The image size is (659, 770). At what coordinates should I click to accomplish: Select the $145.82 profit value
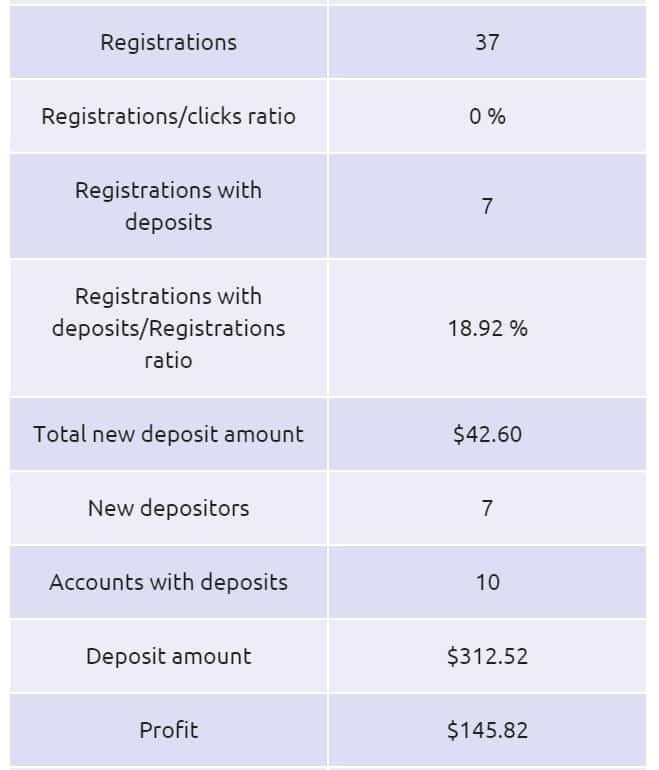(x=487, y=730)
